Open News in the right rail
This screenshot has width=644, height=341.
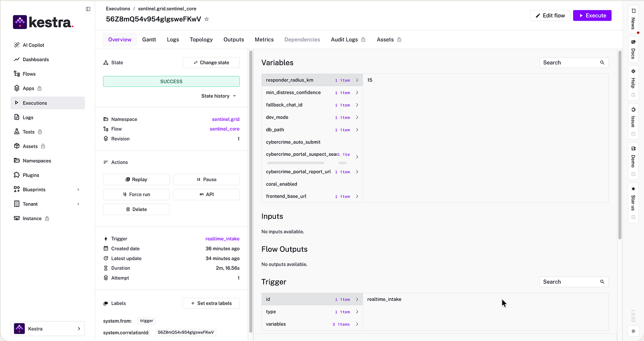pyautogui.click(x=633, y=18)
